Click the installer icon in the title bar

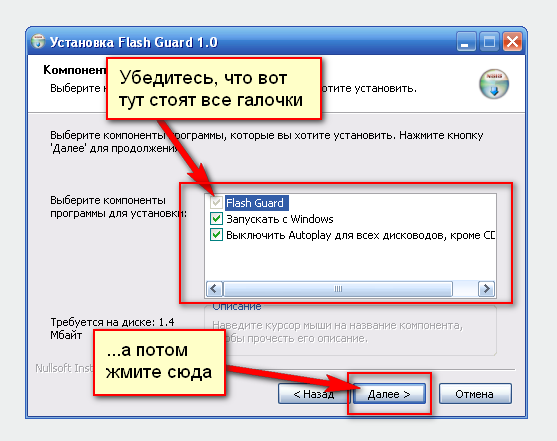[38, 42]
